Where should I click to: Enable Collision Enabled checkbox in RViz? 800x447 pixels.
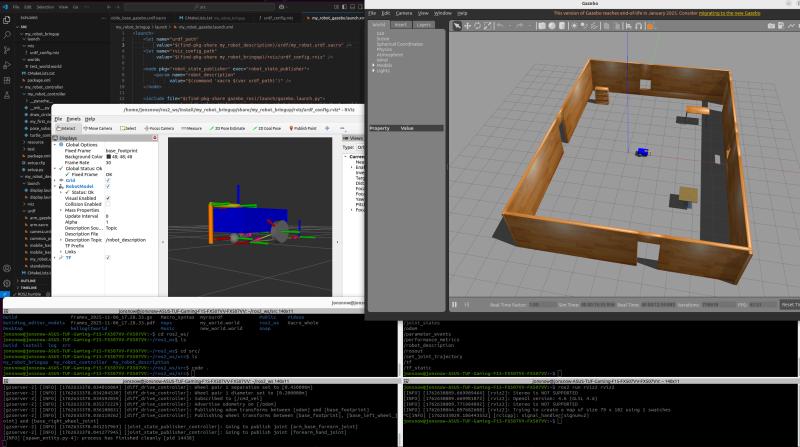click(108, 204)
